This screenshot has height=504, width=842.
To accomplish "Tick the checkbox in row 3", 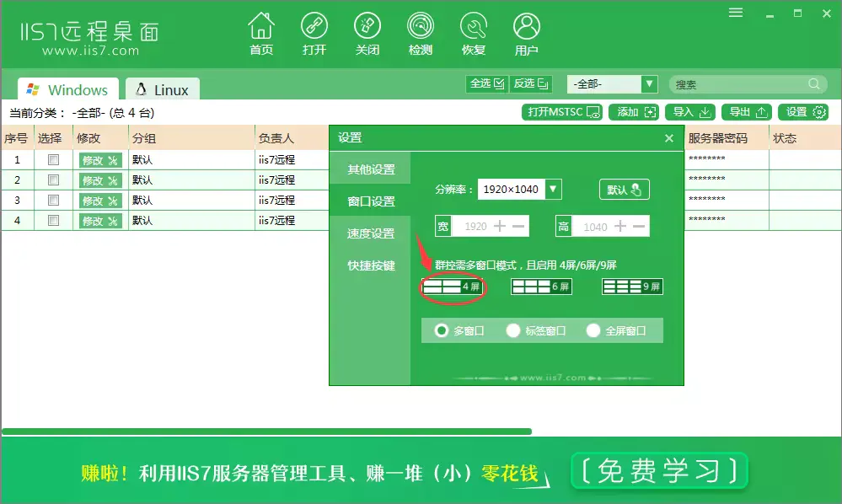I will click(x=53, y=201).
